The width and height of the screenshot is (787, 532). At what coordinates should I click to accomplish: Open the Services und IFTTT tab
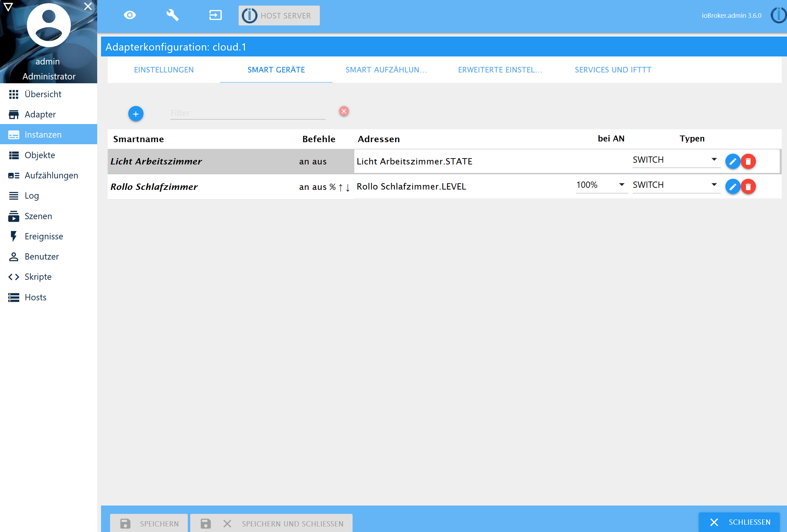(x=613, y=70)
